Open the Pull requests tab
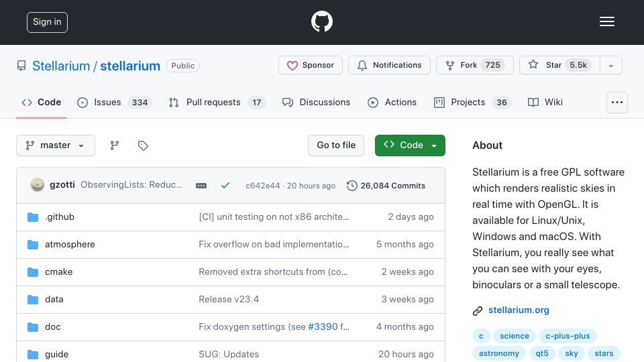Image resolution: width=644 pixels, height=362 pixels. coord(217,102)
